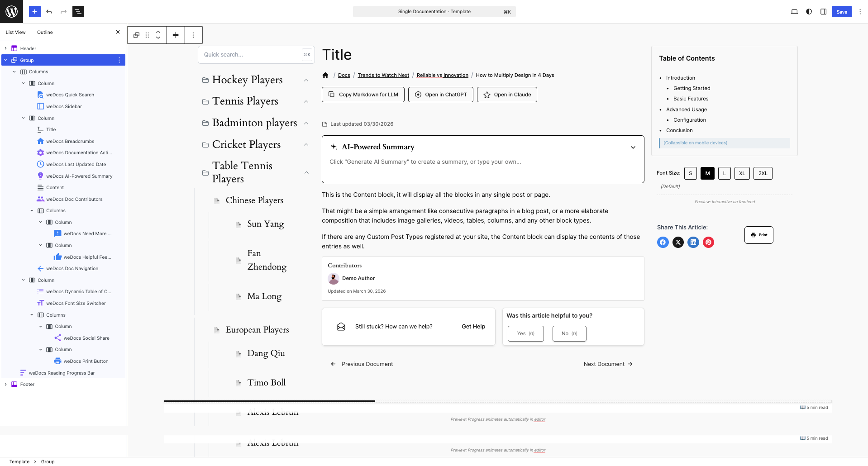The width and height of the screenshot is (868, 466).
Task: Select the L font size option
Action: 725,173
